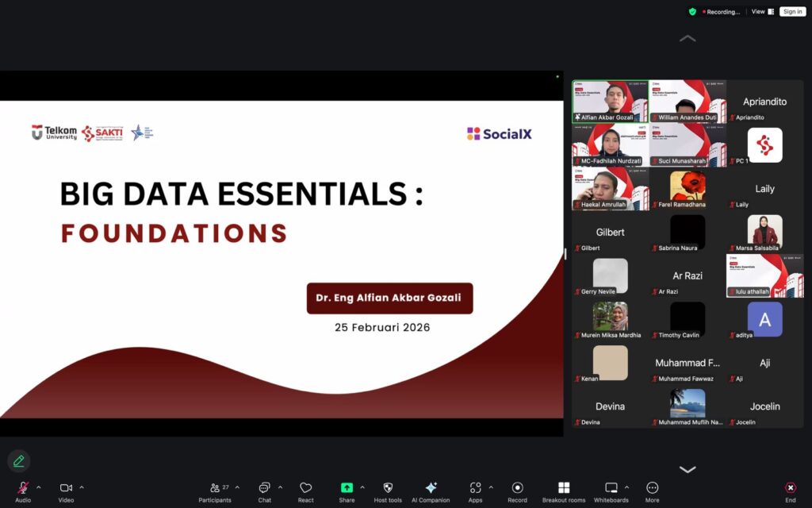Open Host tools shield icon
812x508 pixels.
click(388, 488)
